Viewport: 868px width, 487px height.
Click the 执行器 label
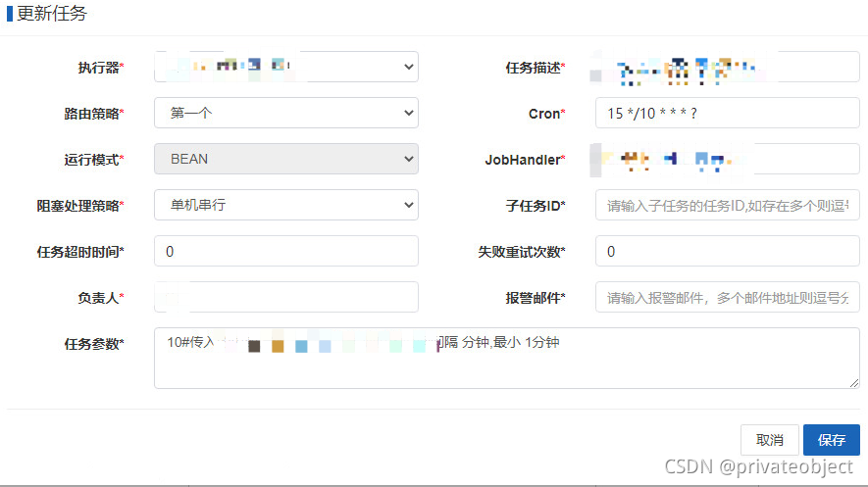[101, 68]
